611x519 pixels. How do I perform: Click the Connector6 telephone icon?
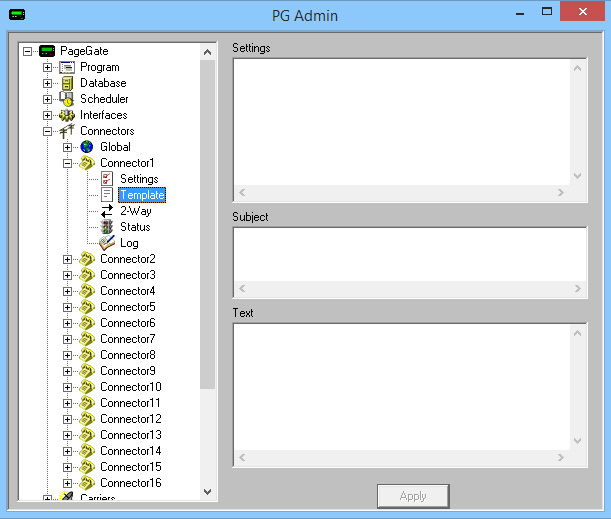(87, 323)
